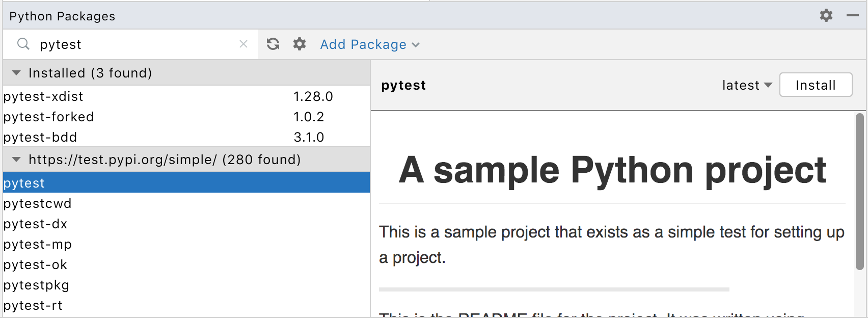Image resolution: width=868 pixels, height=318 pixels.
Task: Select the pytestcwd package
Action: click(x=186, y=203)
